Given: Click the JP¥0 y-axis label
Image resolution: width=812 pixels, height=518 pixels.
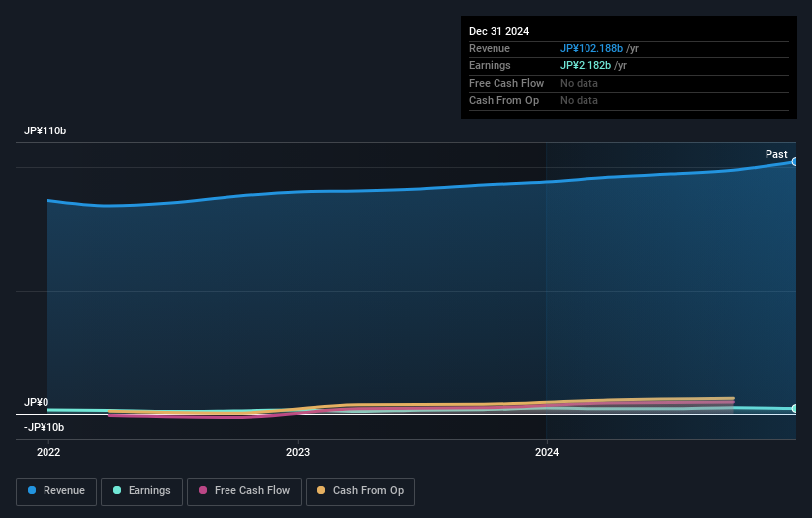Looking at the screenshot, I should 37,402.
